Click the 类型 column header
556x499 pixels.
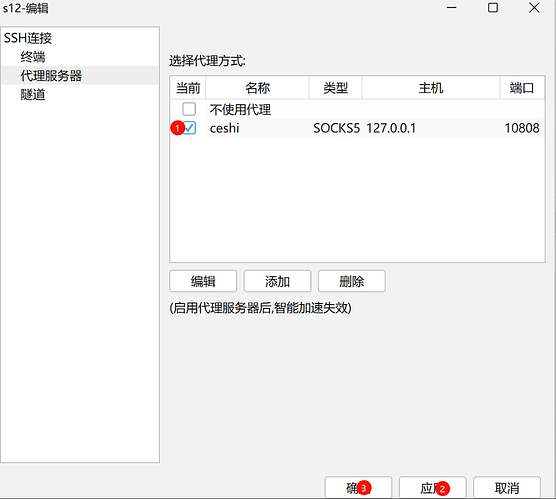335,88
